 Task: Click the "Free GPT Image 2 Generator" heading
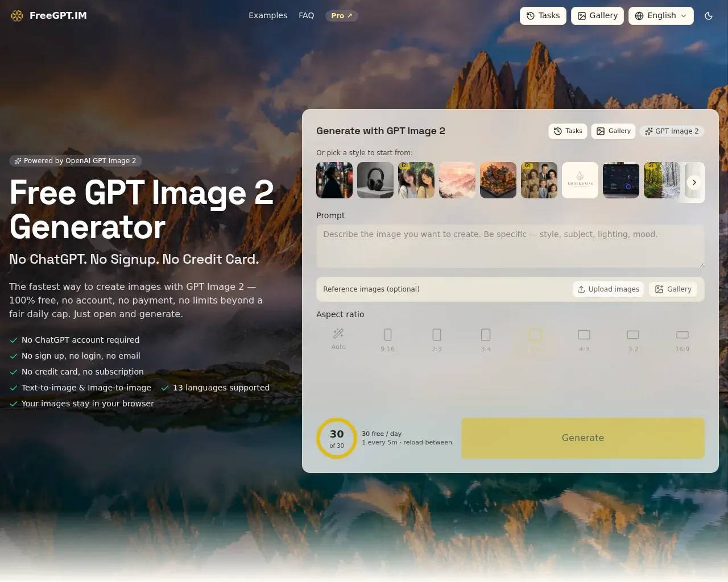pos(142,210)
